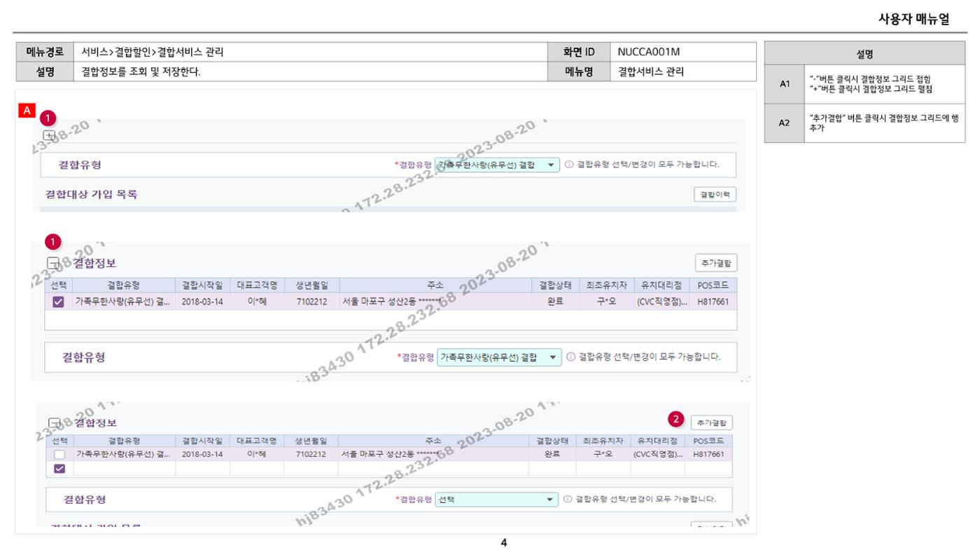Click 결합시작일 column header in the single-row grid
Screen dimensions: 980x552
(202, 285)
